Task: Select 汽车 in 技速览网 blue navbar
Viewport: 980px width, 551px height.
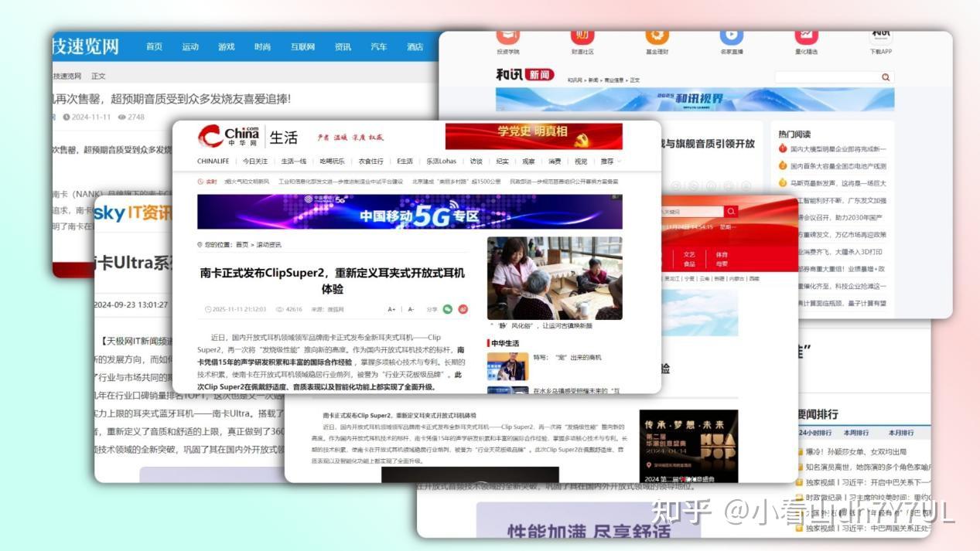Action: coord(379,47)
